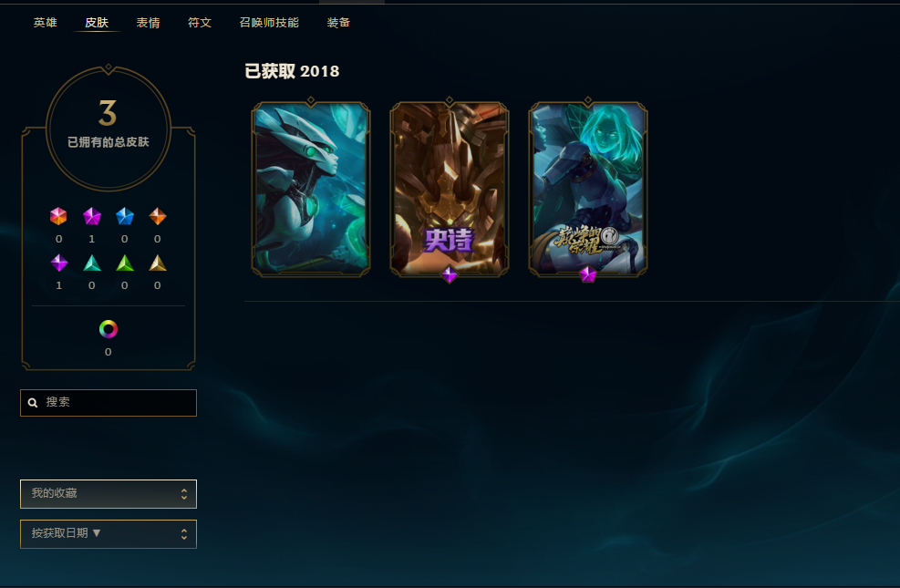
Task: Open the 史诗 golden armored skin card
Action: 450,190
